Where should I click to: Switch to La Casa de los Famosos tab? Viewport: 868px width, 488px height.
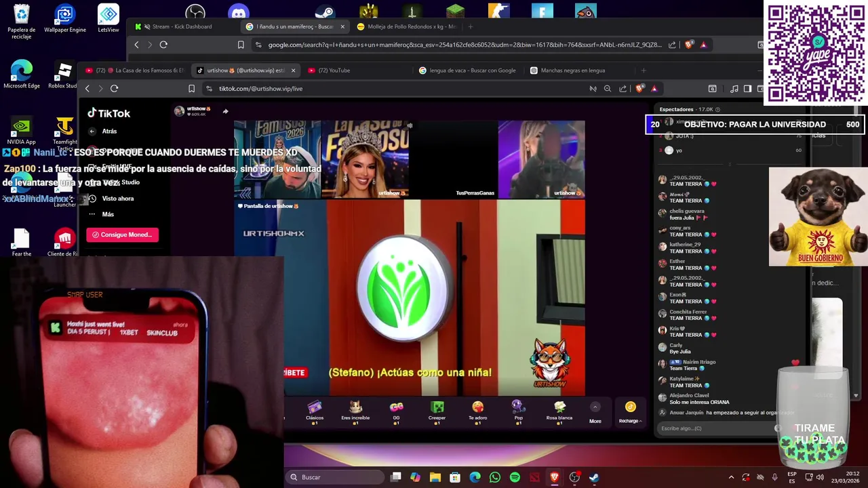pos(134,70)
